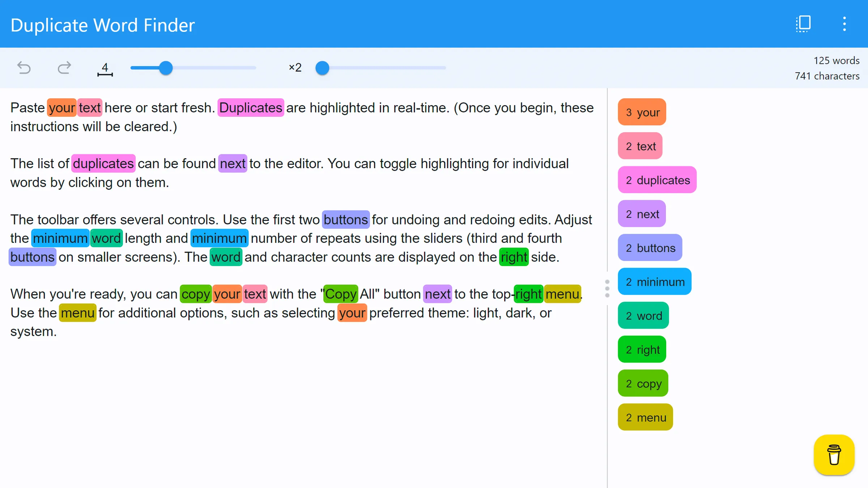
Task: Toggle the 'menu' word chip
Action: [x=645, y=417]
